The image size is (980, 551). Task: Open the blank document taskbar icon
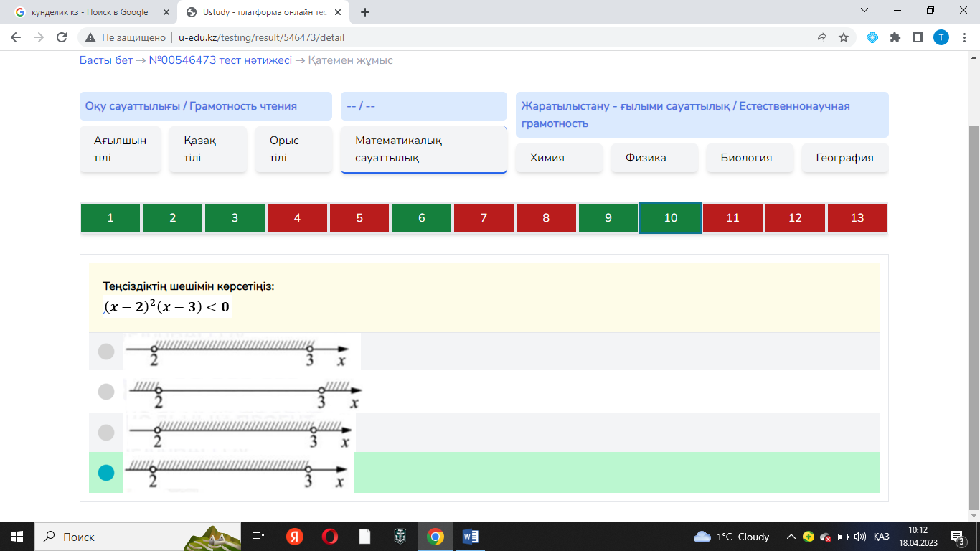(365, 537)
